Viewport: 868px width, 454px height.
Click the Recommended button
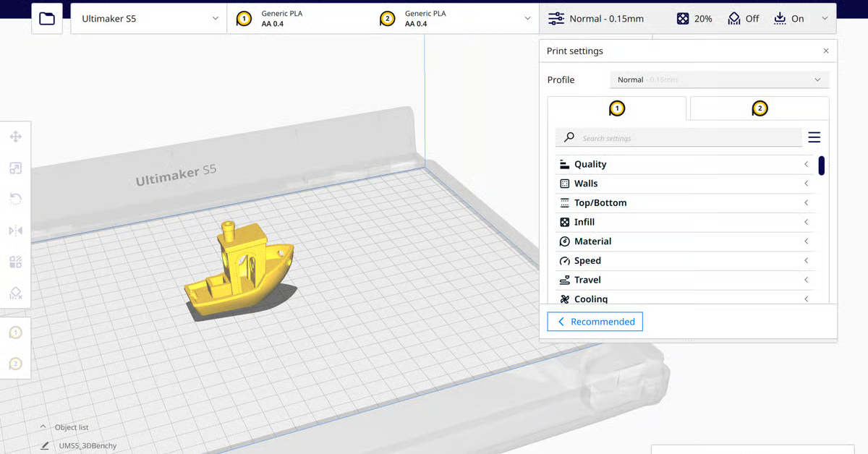tap(595, 321)
